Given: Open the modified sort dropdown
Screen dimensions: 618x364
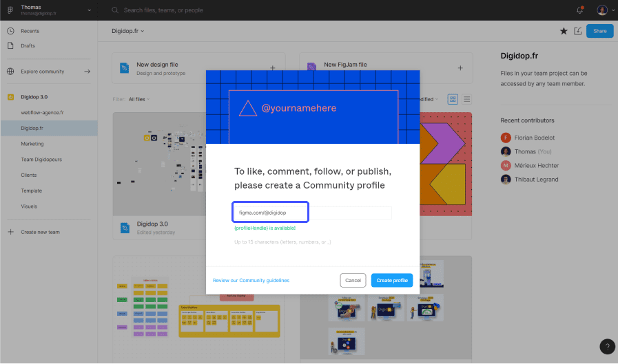Looking at the screenshot, I should 429,99.
